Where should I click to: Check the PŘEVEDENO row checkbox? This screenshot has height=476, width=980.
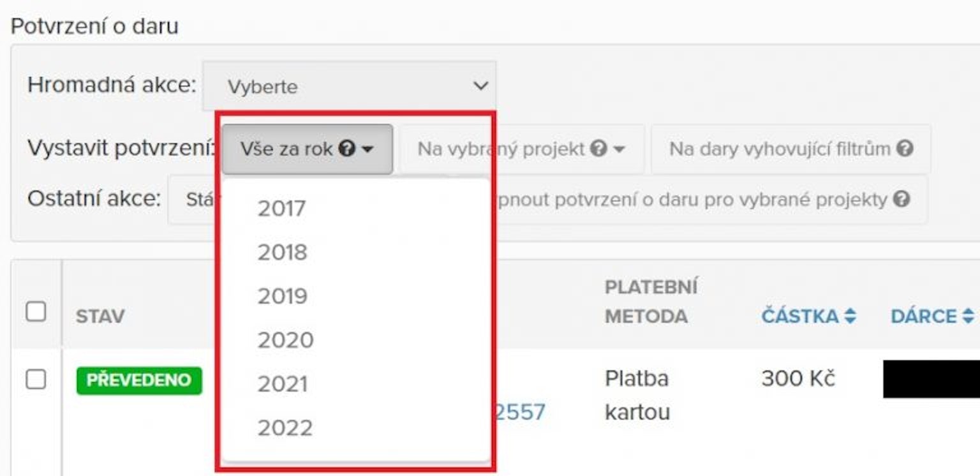point(36,380)
